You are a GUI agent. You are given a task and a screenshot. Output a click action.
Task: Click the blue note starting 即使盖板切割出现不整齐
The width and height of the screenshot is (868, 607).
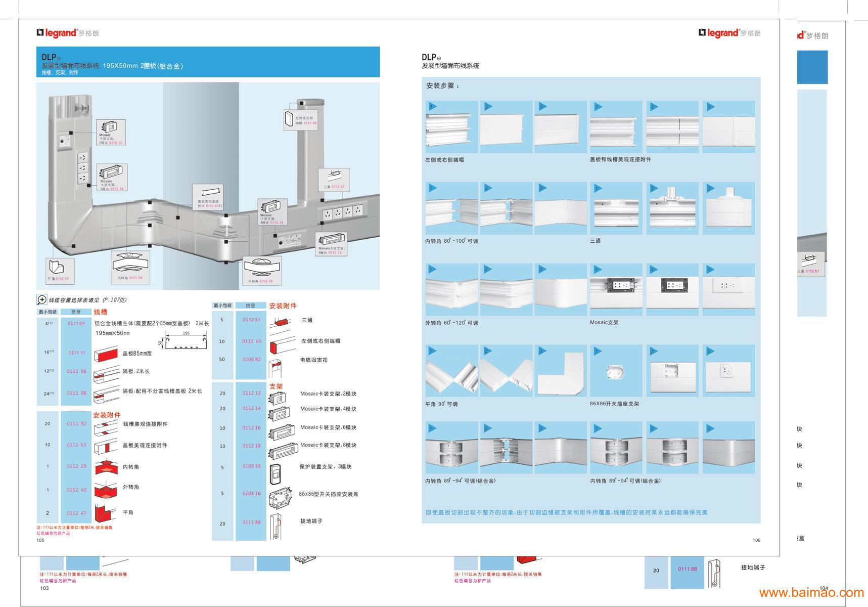[567, 512]
